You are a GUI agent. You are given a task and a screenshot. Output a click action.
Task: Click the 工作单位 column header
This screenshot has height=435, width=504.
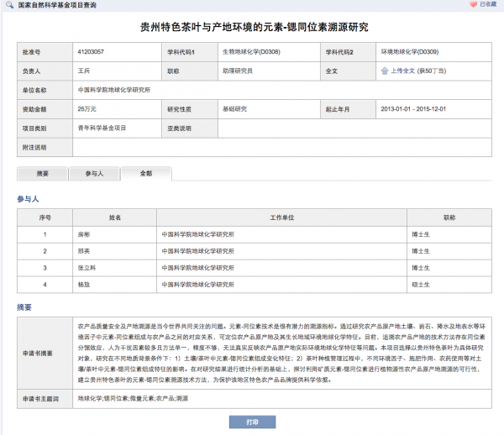tap(282, 217)
